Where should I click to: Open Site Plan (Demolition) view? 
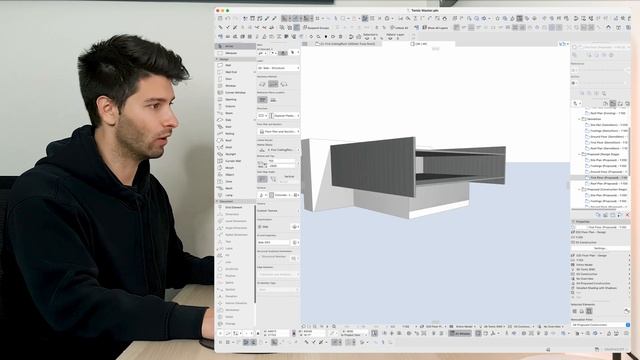click(x=607, y=125)
